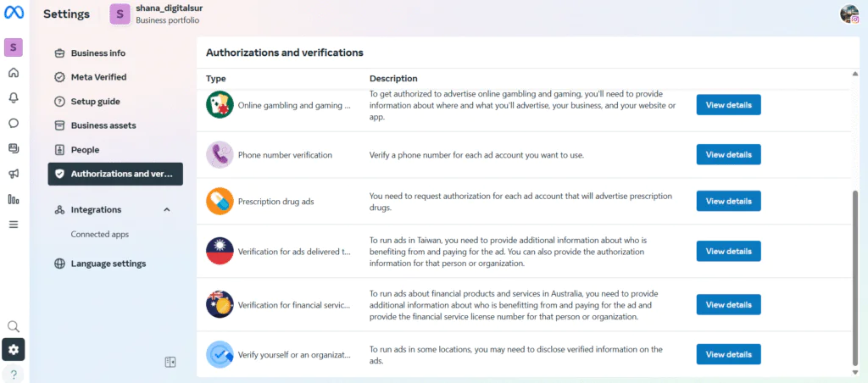Screen dimensions: 868x383
Task: Collapse the settings sidebar panel icon
Action: (x=170, y=362)
